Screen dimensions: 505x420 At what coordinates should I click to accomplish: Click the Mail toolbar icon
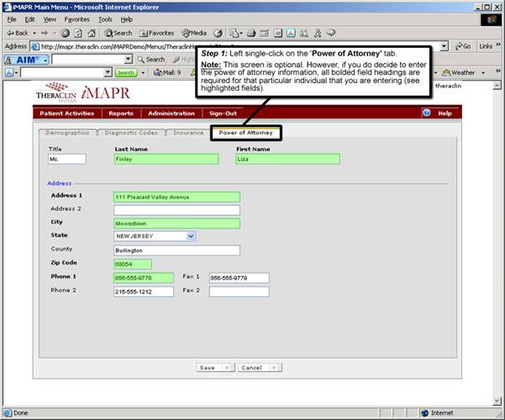(x=168, y=73)
